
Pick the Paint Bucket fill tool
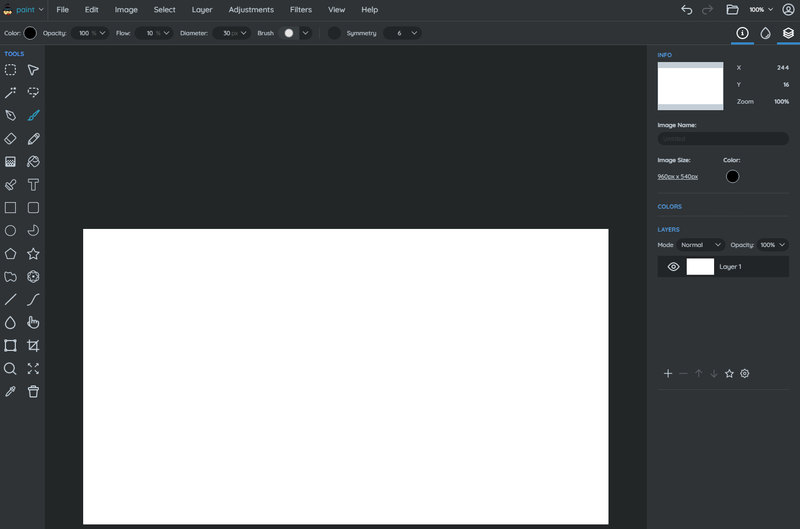pos(33,161)
